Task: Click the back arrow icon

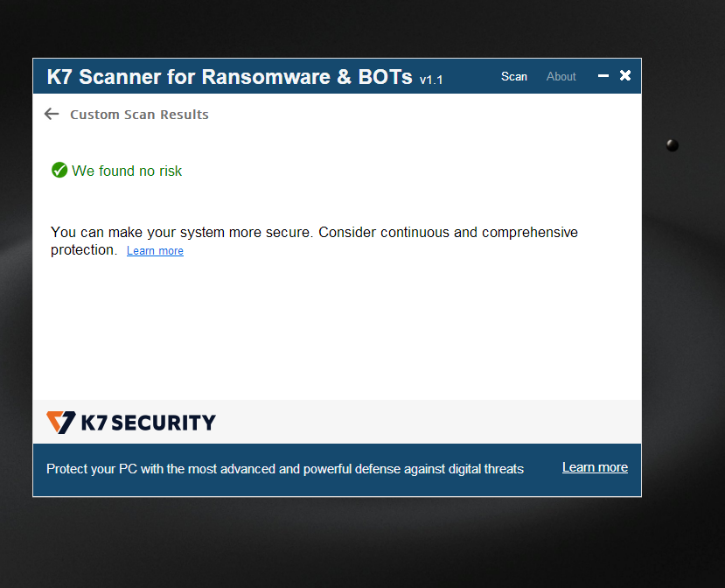Action: click(52, 114)
